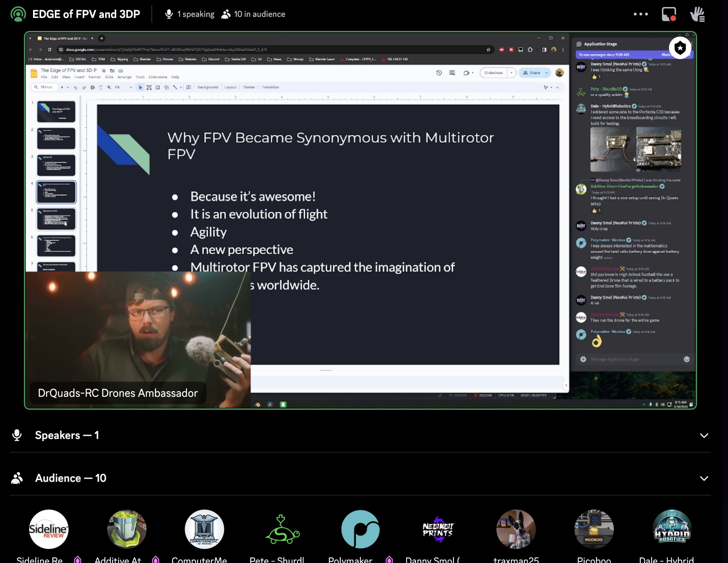Select Polymaker audience avatar
This screenshot has width=728, height=563.
360,529
